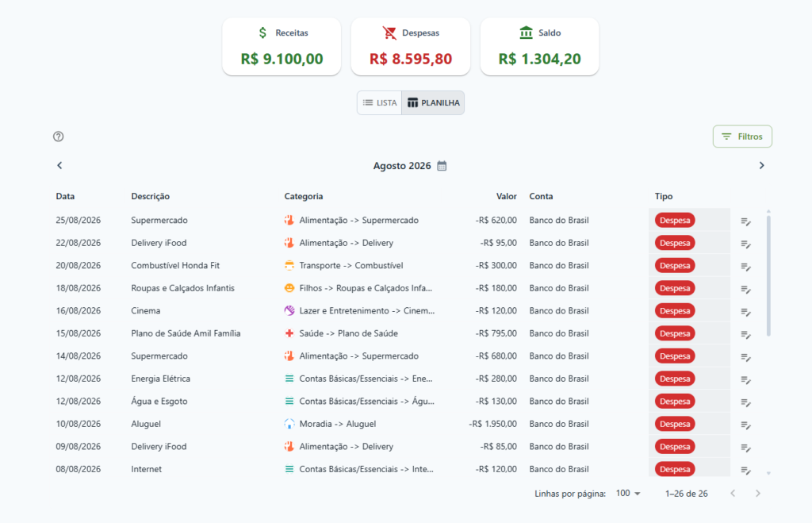Click the -R$ 1.950,00 value cell
This screenshot has height=523, width=812.
[493, 424]
